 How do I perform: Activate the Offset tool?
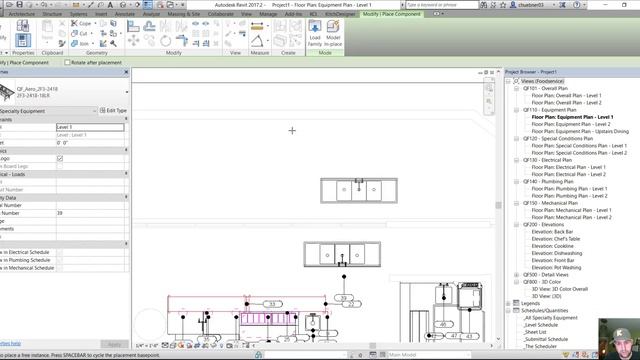(149, 27)
